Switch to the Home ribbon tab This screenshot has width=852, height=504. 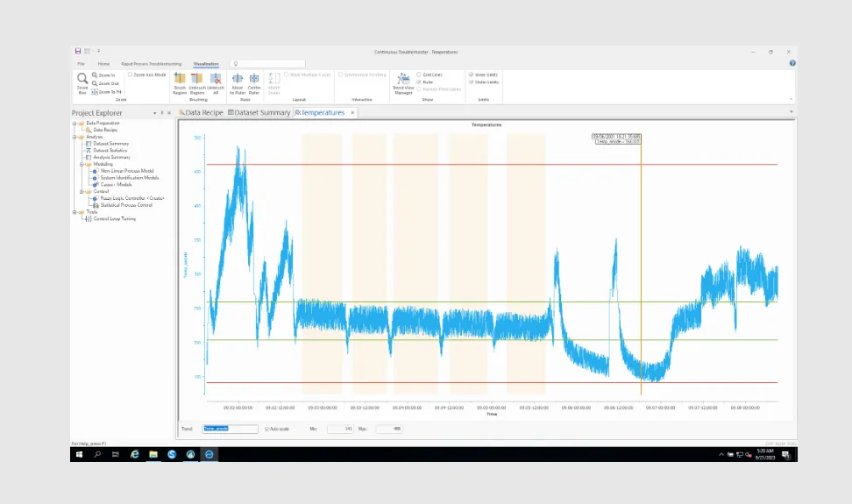tap(103, 64)
